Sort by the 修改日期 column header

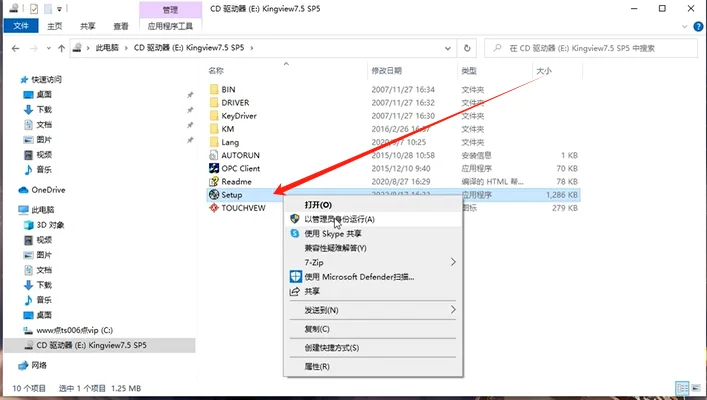point(386,71)
